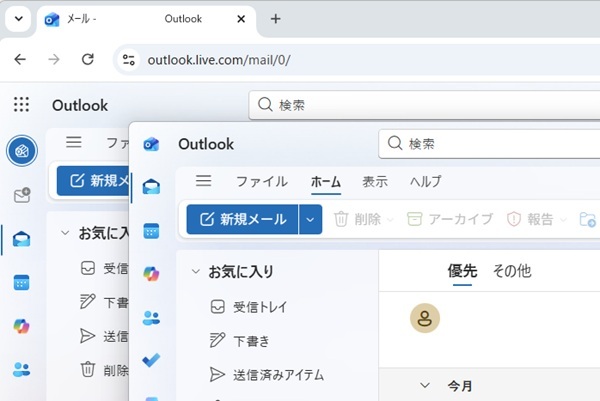
Task: Click 検索 search box in front window
Action: pyautogui.click(x=489, y=144)
